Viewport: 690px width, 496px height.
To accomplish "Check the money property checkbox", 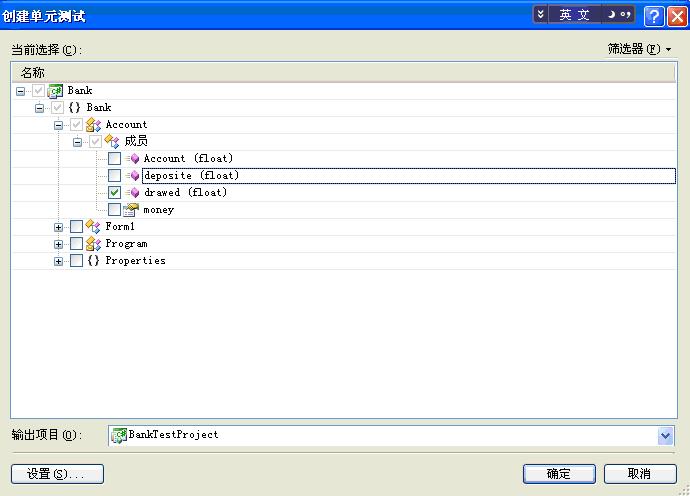I will (x=114, y=209).
